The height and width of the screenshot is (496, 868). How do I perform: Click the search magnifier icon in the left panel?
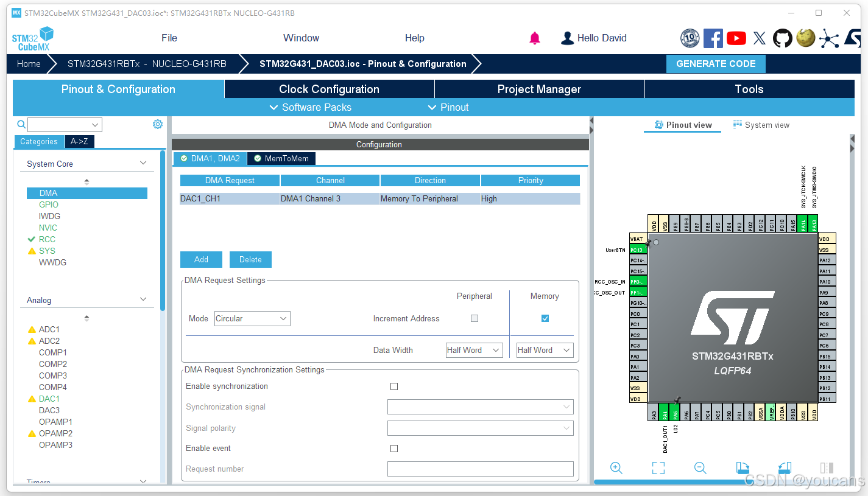(x=21, y=125)
